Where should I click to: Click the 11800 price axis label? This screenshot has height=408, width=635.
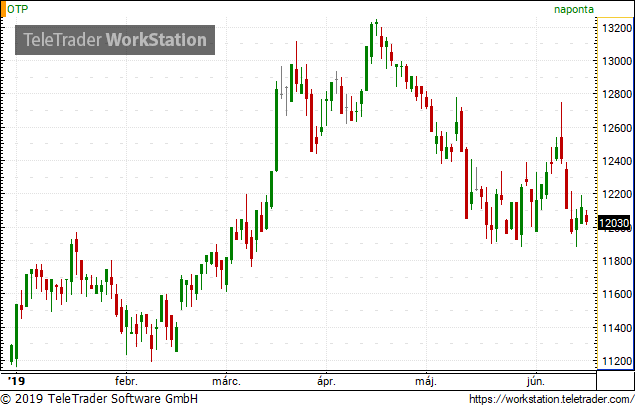click(617, 261)
